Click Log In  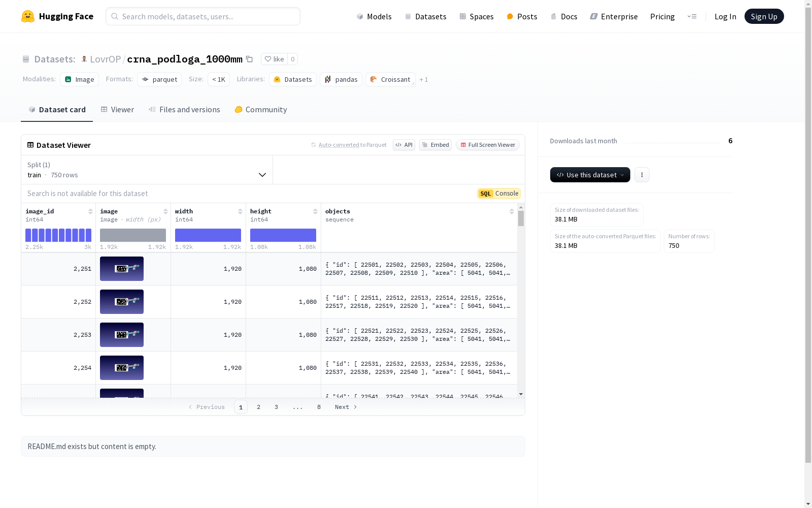(x=725, y=16)
